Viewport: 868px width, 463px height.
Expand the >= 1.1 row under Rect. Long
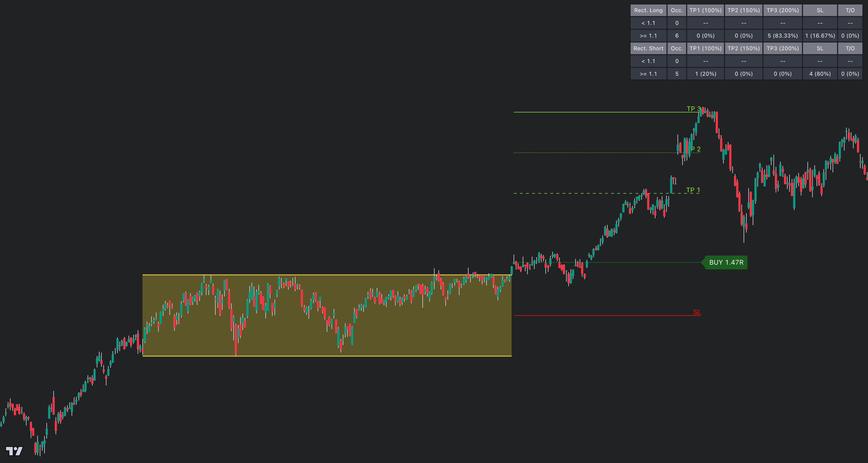click(x=648, y=35)
